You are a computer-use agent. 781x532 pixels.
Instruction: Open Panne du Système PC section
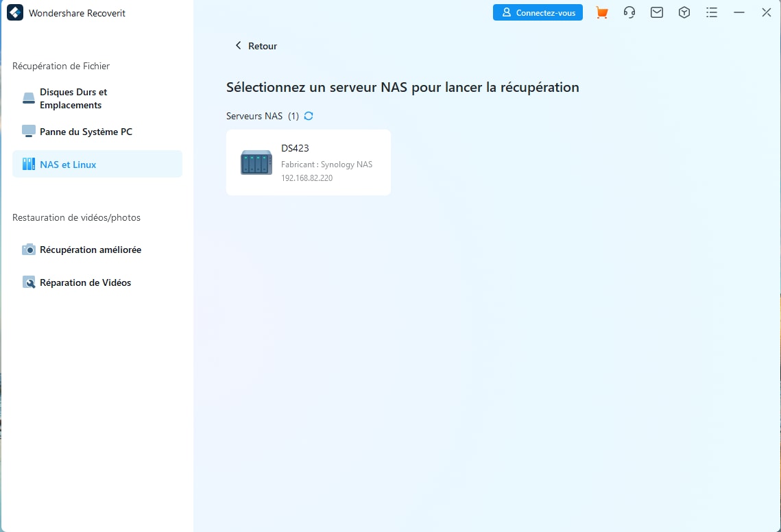coord(97,132)
